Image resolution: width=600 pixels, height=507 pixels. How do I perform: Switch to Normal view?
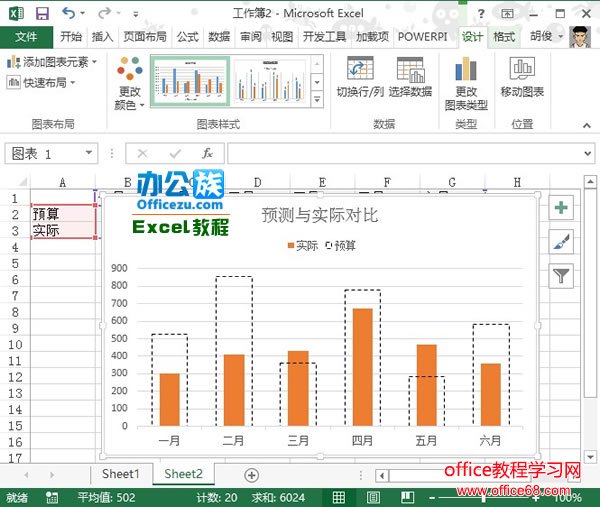339,497
